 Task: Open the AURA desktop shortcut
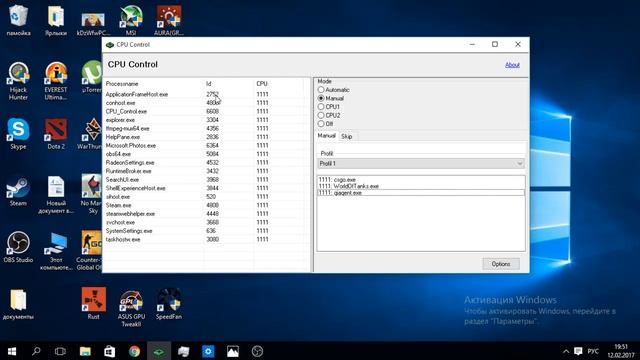coord(169,20)
